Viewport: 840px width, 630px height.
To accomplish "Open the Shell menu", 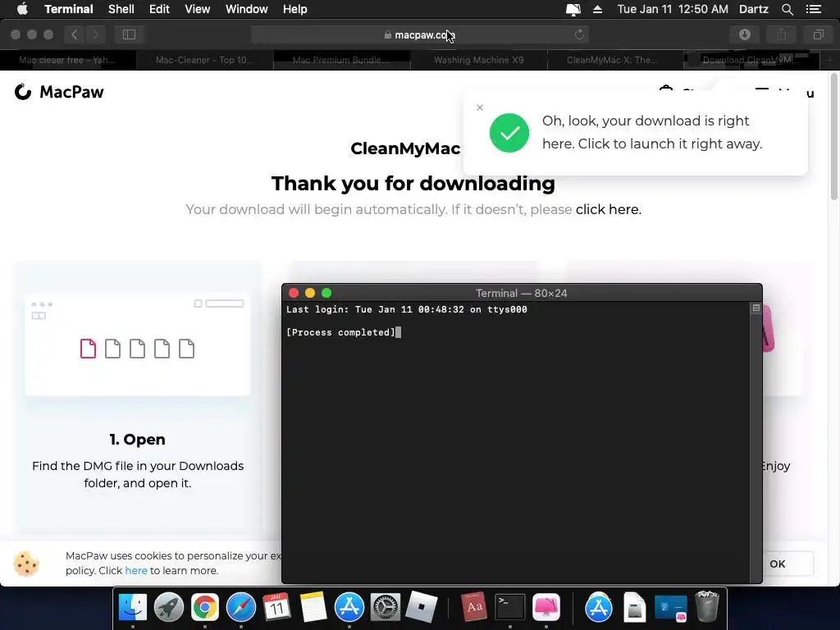I will click(121, 9).
